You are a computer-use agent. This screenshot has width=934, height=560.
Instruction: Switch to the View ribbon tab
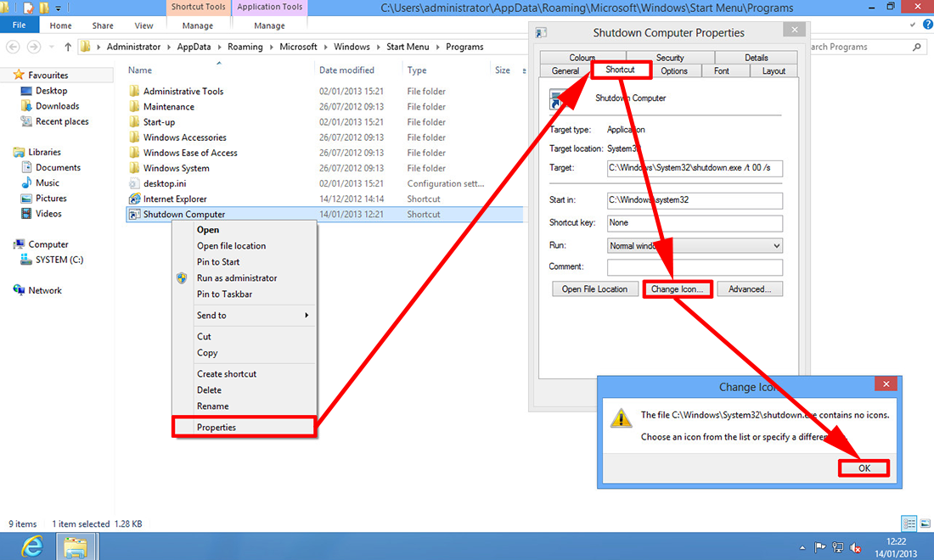click(143, 25)
